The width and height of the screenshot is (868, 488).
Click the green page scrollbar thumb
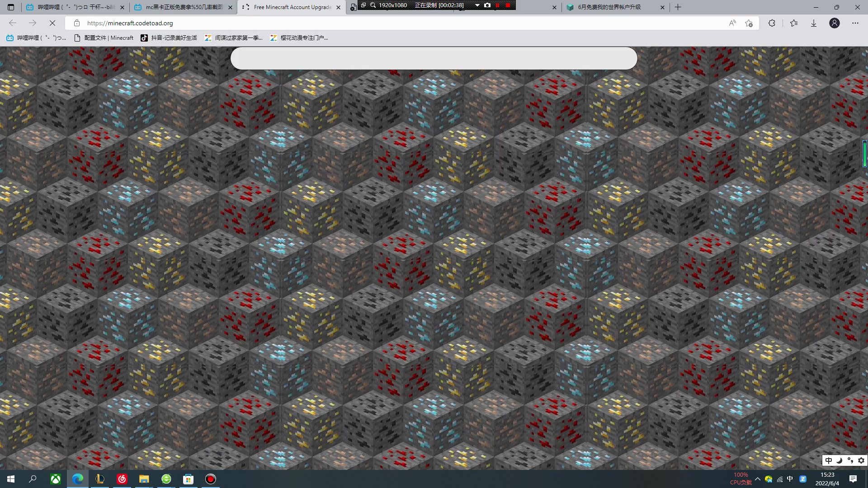864,154
